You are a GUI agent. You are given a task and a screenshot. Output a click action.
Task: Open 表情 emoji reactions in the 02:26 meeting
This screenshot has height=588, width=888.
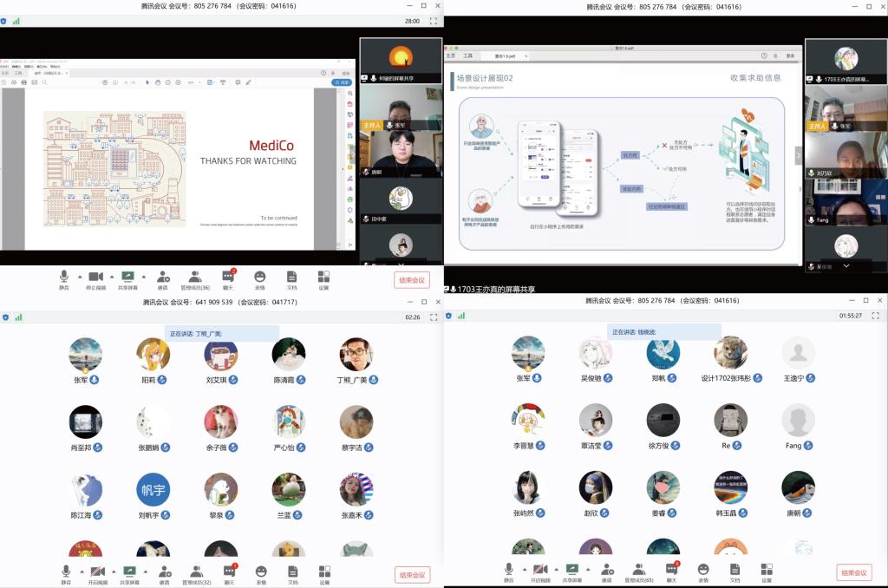[260, 573]
